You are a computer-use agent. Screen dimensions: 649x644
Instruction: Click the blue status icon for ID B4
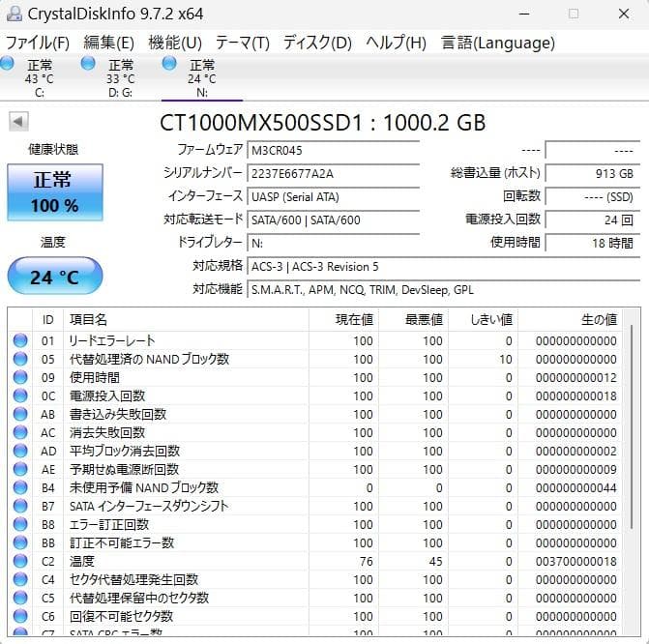(x=20, y=487)
